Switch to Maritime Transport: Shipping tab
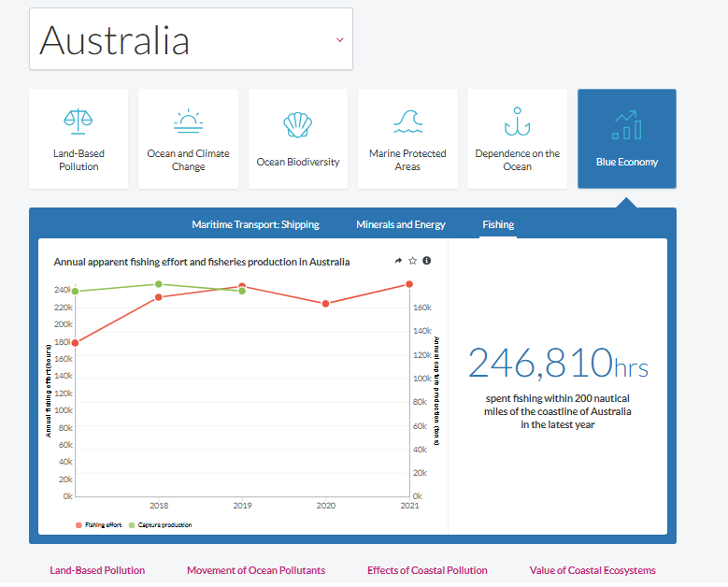This screenshot has height=587, width=728. tap(255, 224)
